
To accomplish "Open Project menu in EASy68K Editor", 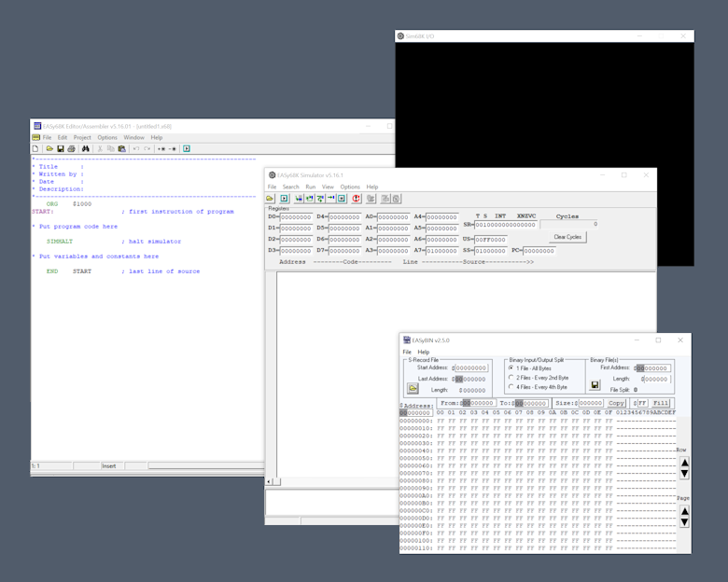I will click(x=82, y=137).
